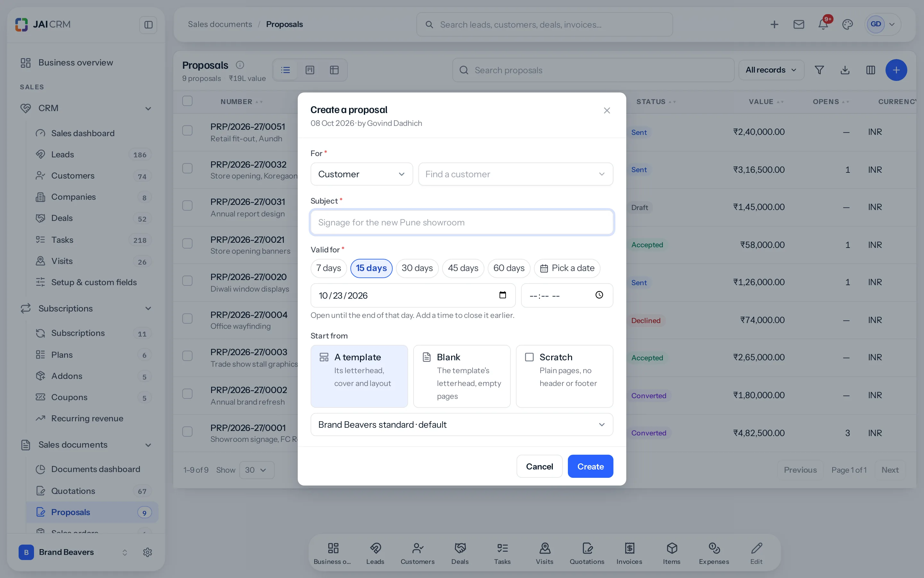Open the proposals filter funnel
The height and width of the screenshot is (578, 924).
[819, 70]
